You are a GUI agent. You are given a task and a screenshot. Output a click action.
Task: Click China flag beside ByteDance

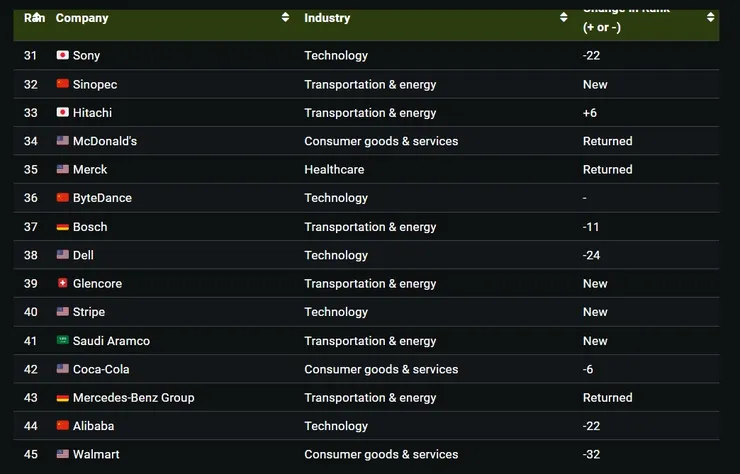[x=62, y=197]
